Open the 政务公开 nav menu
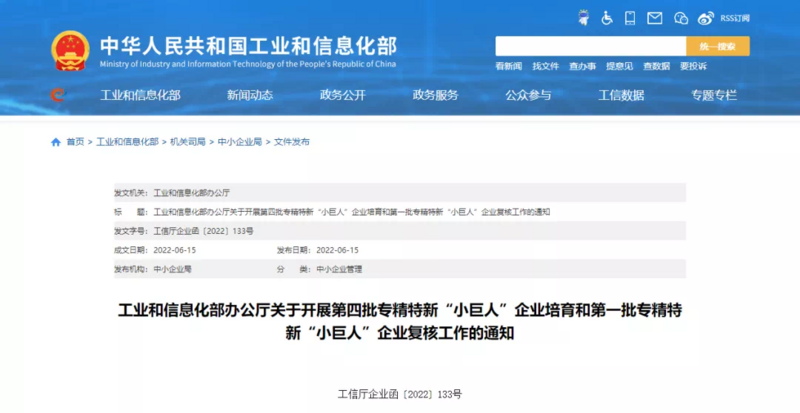This screenshot has height=413, width=800. pos(343,95)
